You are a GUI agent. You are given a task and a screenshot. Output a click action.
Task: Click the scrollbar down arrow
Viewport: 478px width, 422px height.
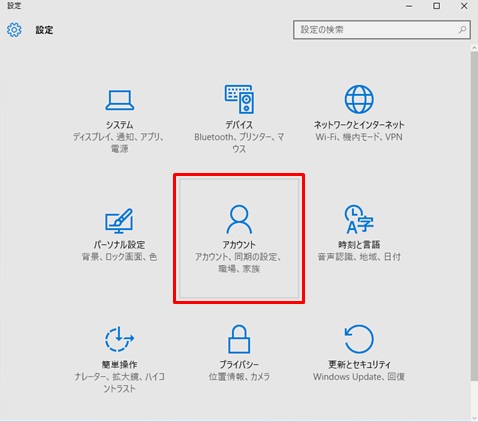coord(474,418)
